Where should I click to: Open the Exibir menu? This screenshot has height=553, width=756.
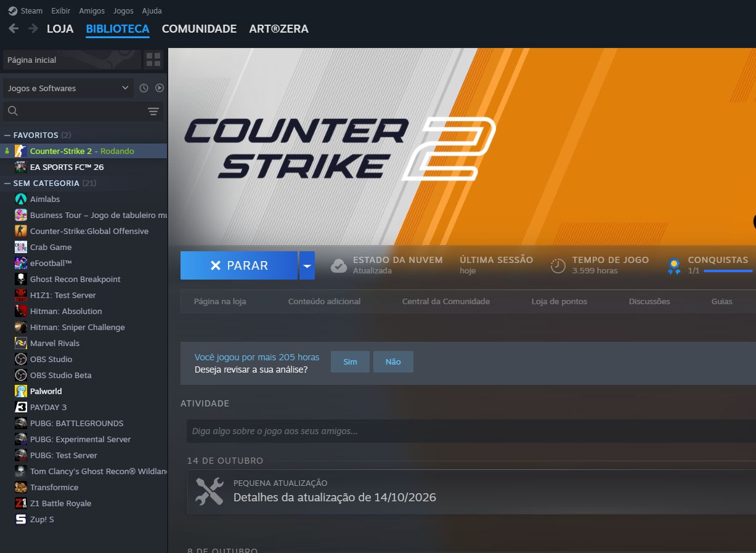coord(61,10)
